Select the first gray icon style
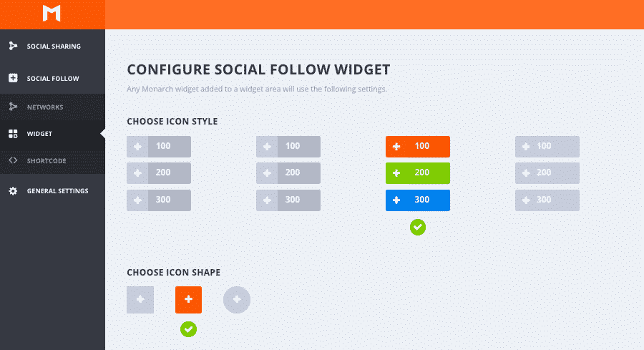Viewport: 644px width, 350px height. (159, 173)
